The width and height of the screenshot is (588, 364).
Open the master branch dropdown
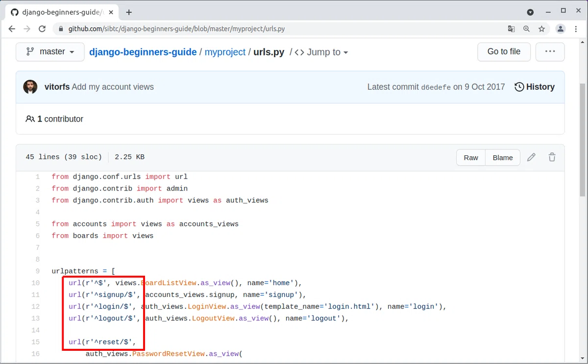(50, 51)
